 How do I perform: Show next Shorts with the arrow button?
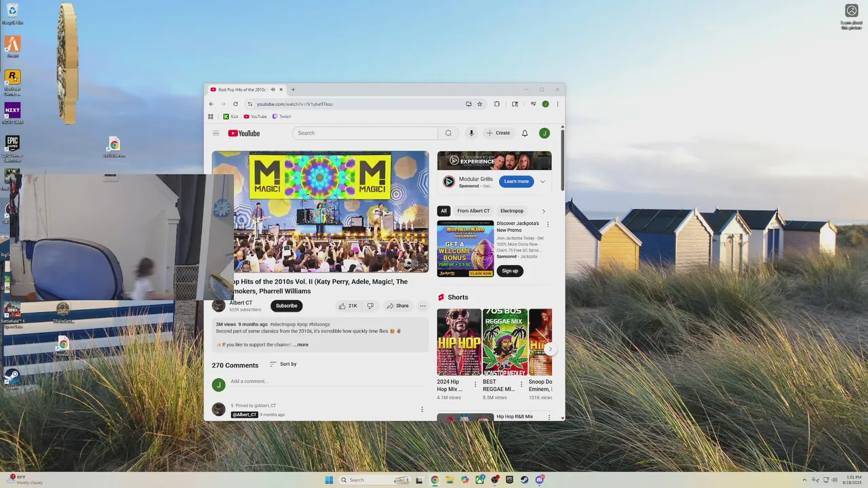click(x=550, y=349)
